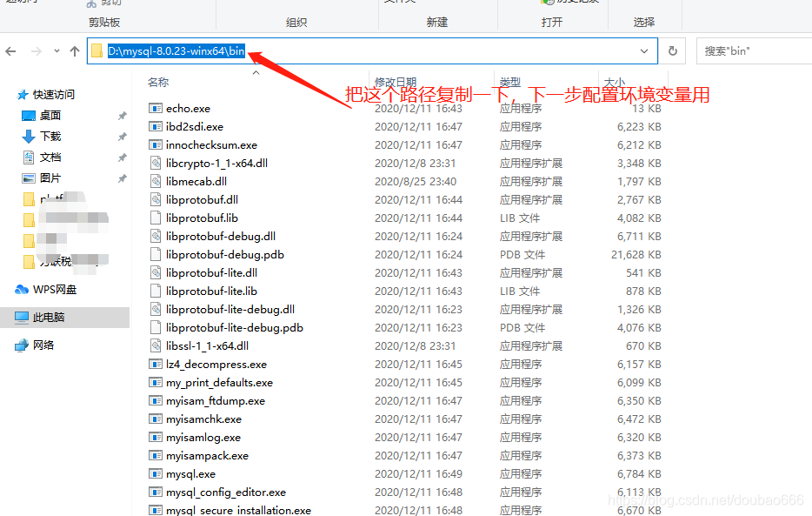Select myisam_ftdump.exe file name
The image size is (812, 516).
(x=216, y=401)
